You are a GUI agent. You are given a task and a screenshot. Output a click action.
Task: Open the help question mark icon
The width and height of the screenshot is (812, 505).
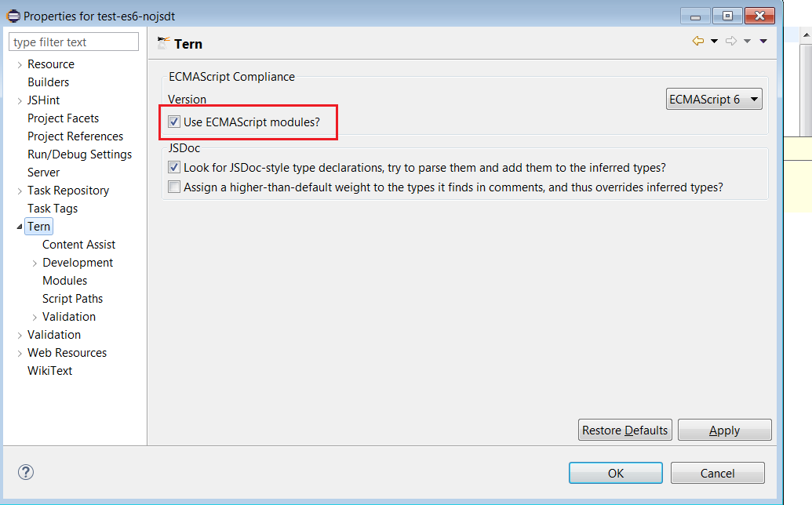pos(26,472)
